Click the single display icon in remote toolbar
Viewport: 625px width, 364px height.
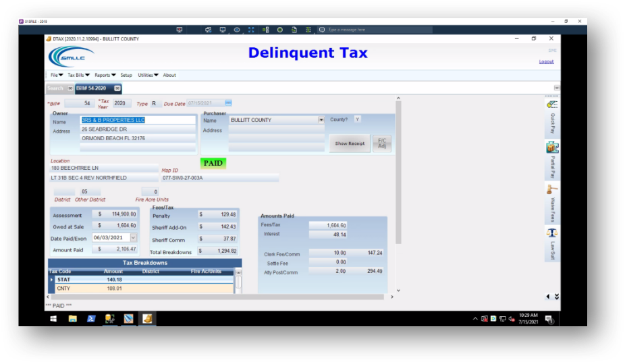tap(223, 30)
